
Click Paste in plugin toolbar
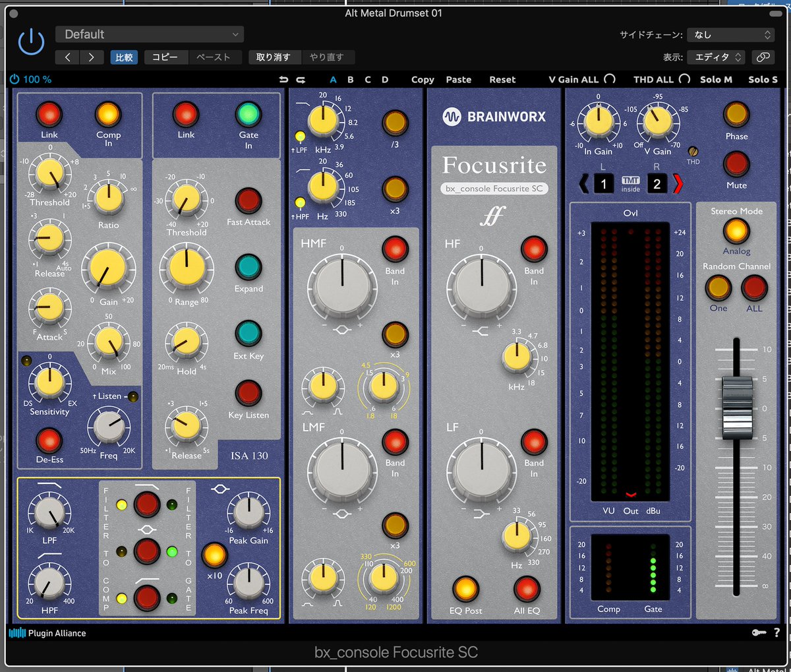[459, 79]
